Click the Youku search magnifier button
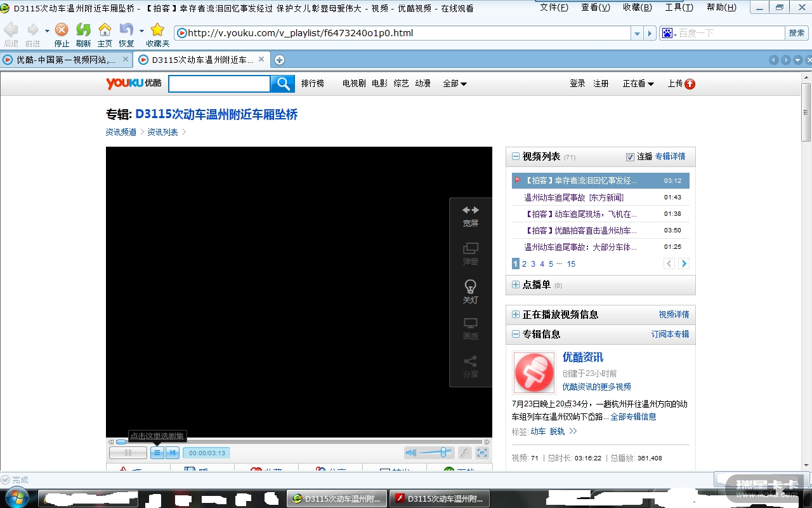Image resolution: width=812 pixels, height=508 pixels. click(282, 84)
